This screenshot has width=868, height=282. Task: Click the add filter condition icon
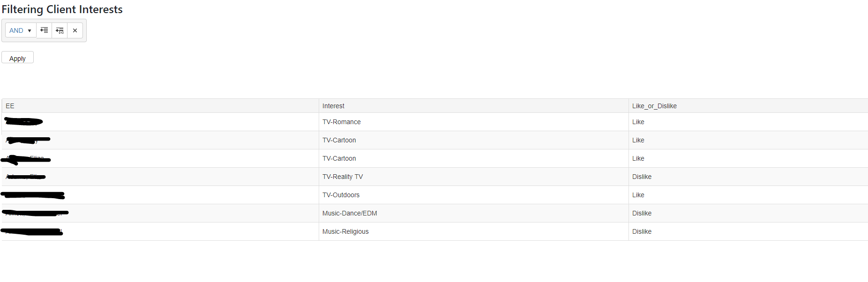pyautogui.click(x=44, y=30)
